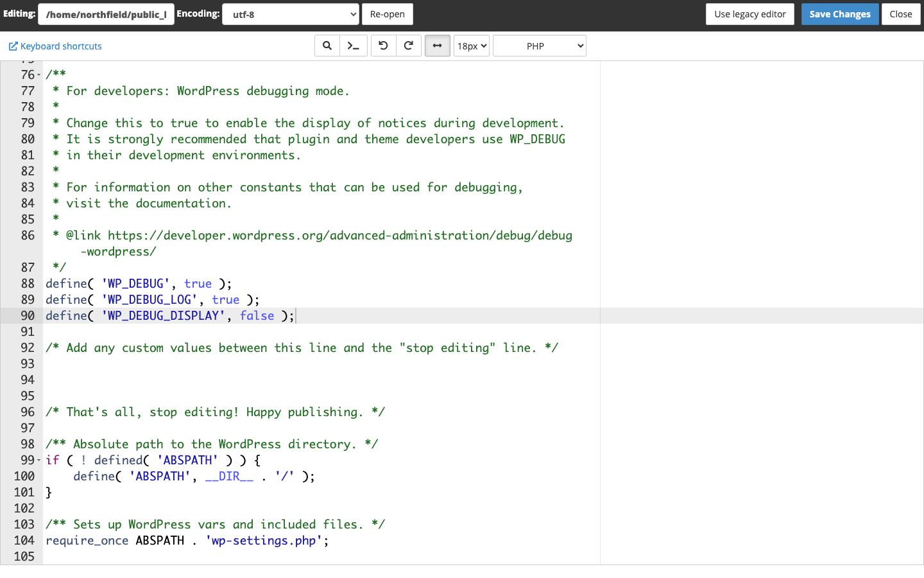Click the Re-open button
The width and height of the screenshot is (924, 578).
(x=388, y=14)
